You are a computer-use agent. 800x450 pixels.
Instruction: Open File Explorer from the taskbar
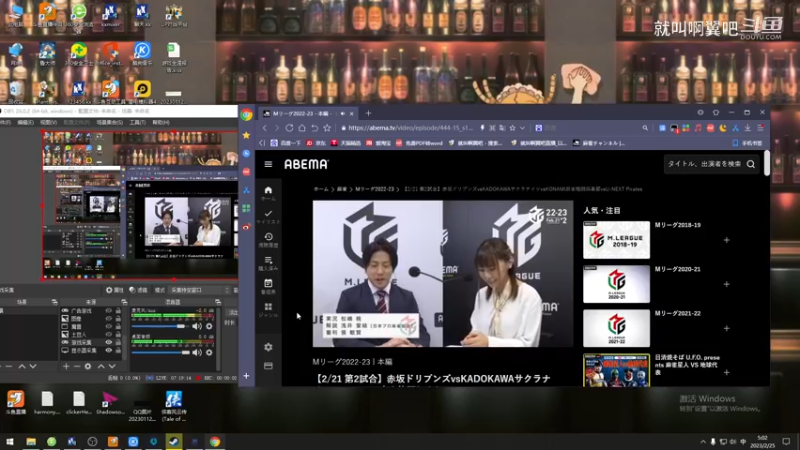31,441
